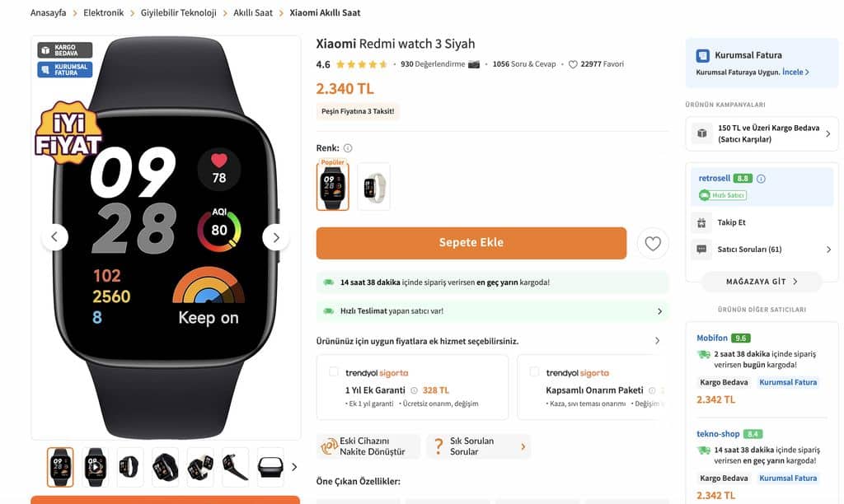Image resolution: width=844 pixels, height=504 pixels.
Task: Show next product image with right arrow
Action: tap(275, 237)
